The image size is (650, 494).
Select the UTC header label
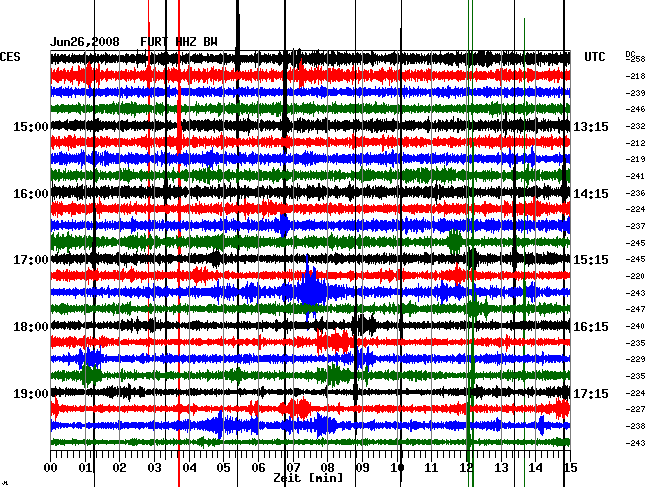(594, 57)
